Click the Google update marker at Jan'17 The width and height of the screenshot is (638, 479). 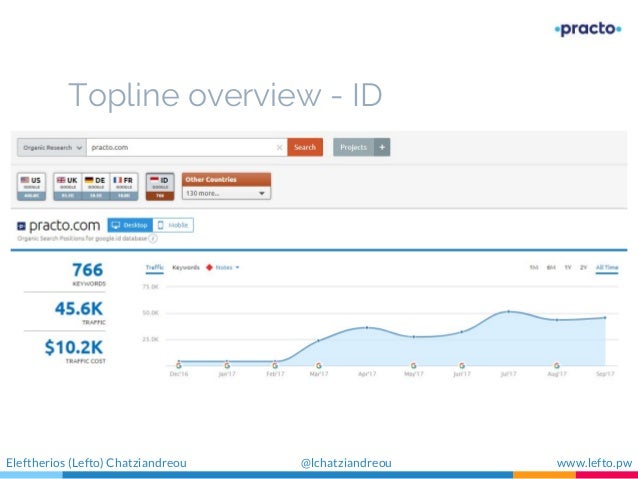coord(227,365)
